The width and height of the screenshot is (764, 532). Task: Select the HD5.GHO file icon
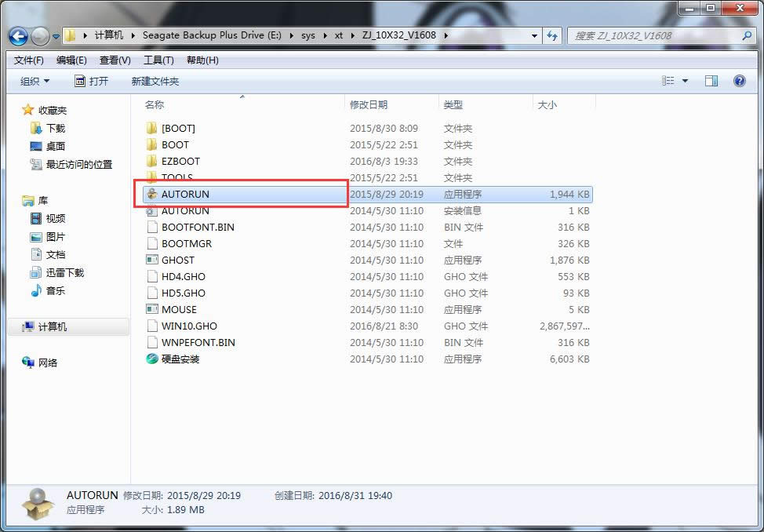pyautogui.click(x=152, y=293)
